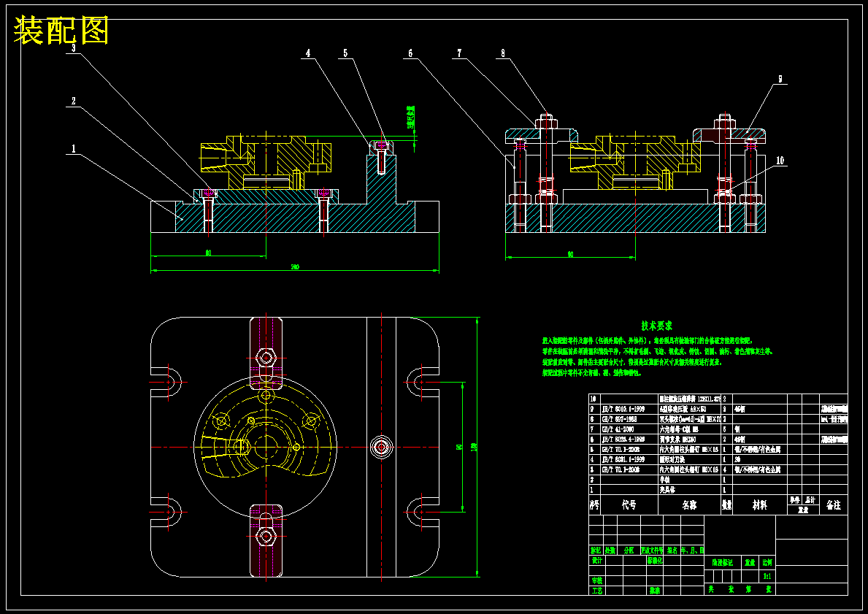Select the first line of technical requirements text
The width and height of the screenshot is (868, 614).
(x=648, y=340)
